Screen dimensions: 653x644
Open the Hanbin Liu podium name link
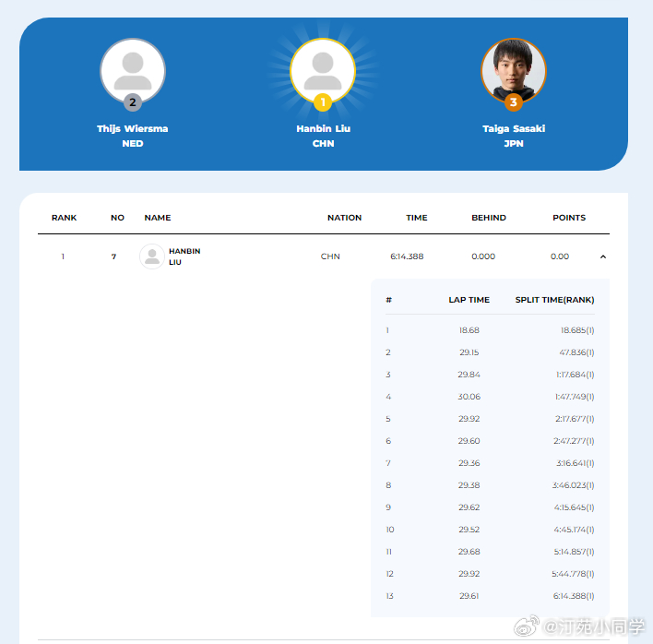(323, 129)
